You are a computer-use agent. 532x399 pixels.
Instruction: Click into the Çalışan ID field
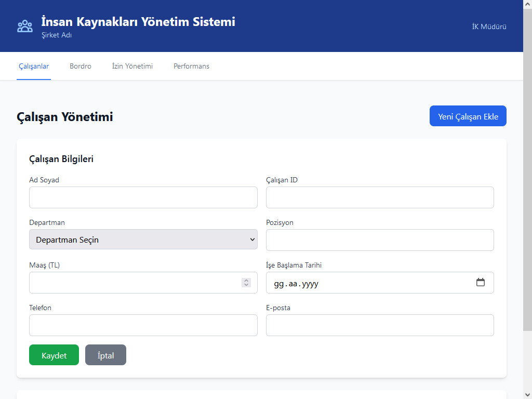[380, 197]
